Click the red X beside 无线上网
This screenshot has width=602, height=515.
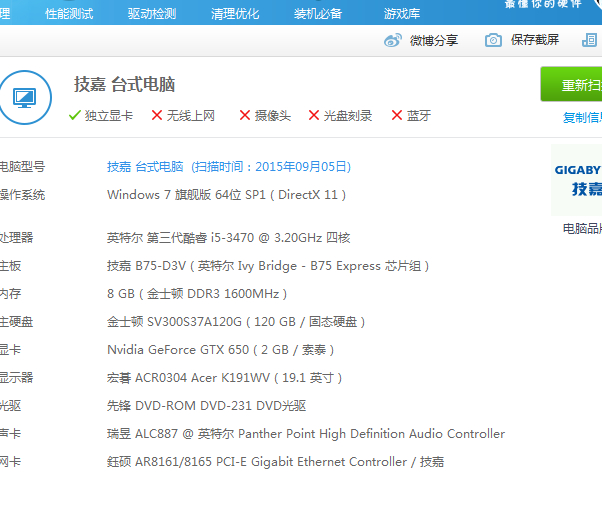[157, 115]
